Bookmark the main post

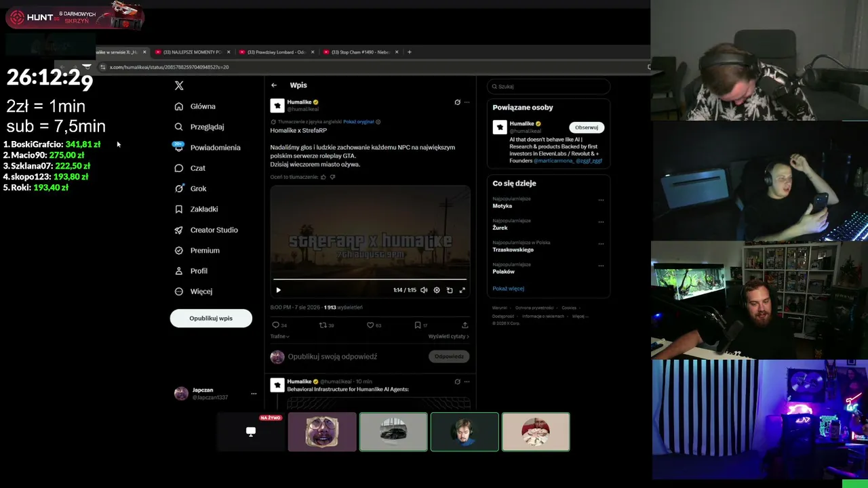(x=420, y=325)
